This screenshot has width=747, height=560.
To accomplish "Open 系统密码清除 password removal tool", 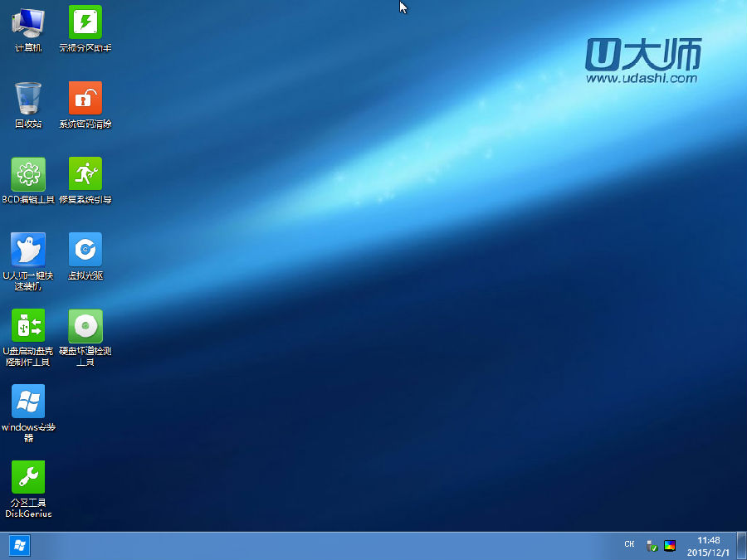I will tap(85, 99).
